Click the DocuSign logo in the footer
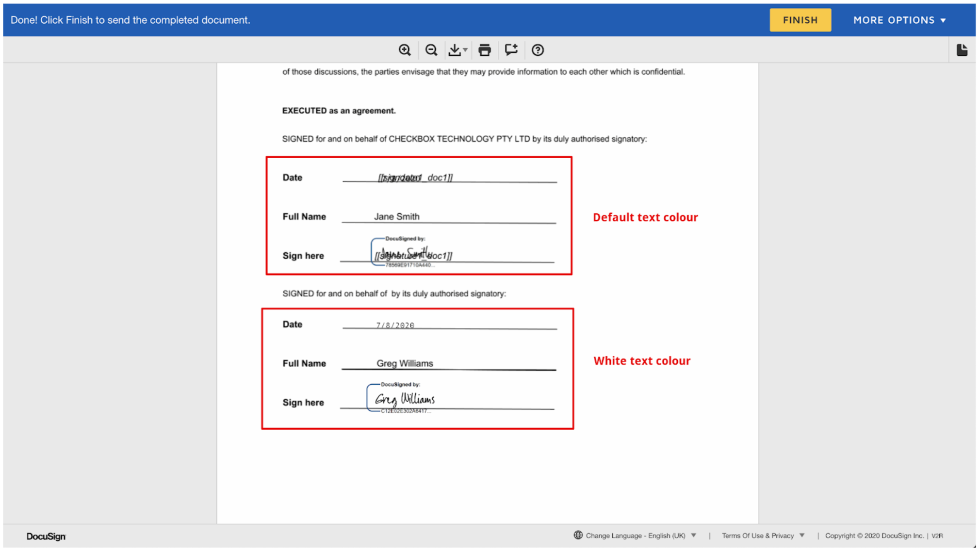Screen dimensions: 980x552 [x=46, y=536]
